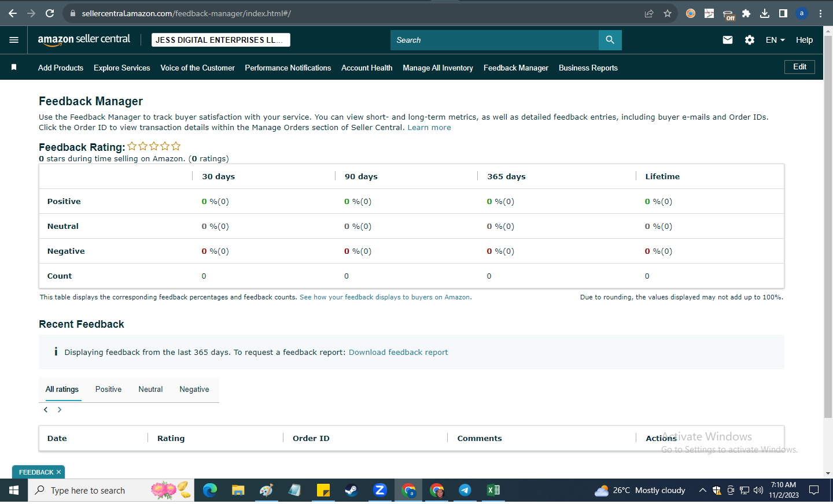
Task: Open Explore Services menu item
Action: [122, 68]
